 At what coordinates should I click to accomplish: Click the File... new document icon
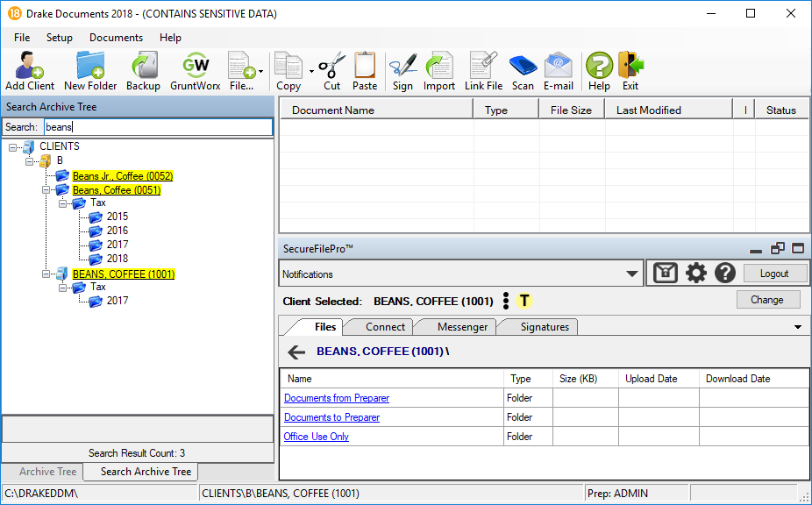click(x=241, y=71)
